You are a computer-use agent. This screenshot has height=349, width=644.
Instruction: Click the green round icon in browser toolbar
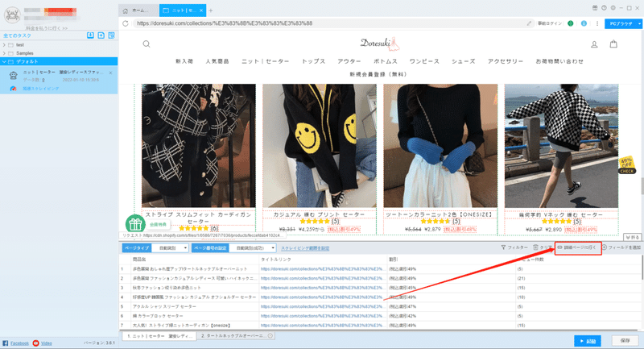(571, 23)
